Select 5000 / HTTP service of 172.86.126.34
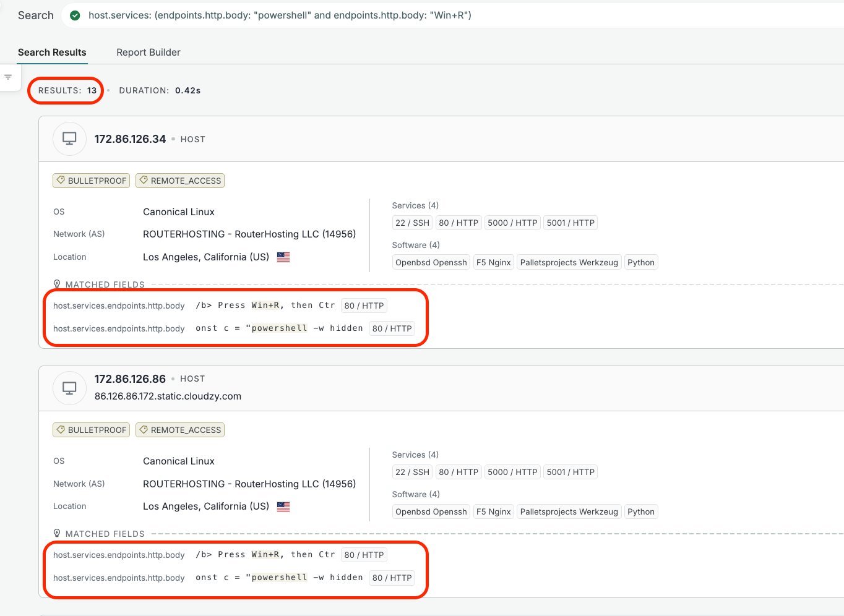The height and width of the screenshot is (616, 844). click(x=512, y=223)
